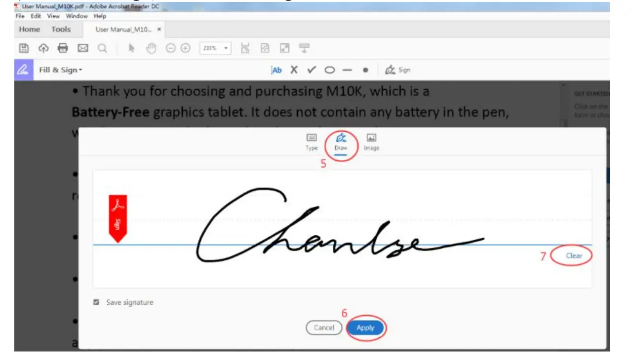Select the Add Text tool in Fill & Sign
633x364 pixels.
pos(276,70)
